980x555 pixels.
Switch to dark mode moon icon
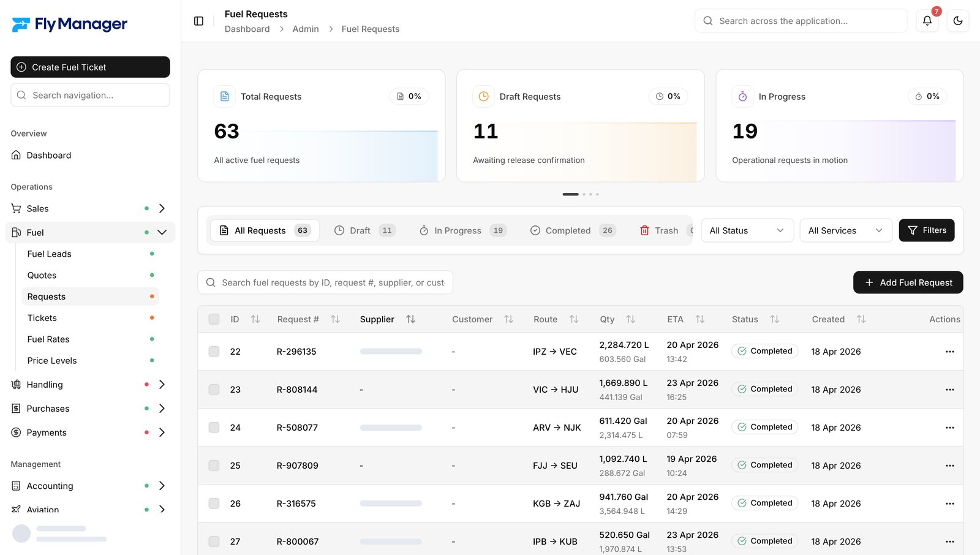958,21
